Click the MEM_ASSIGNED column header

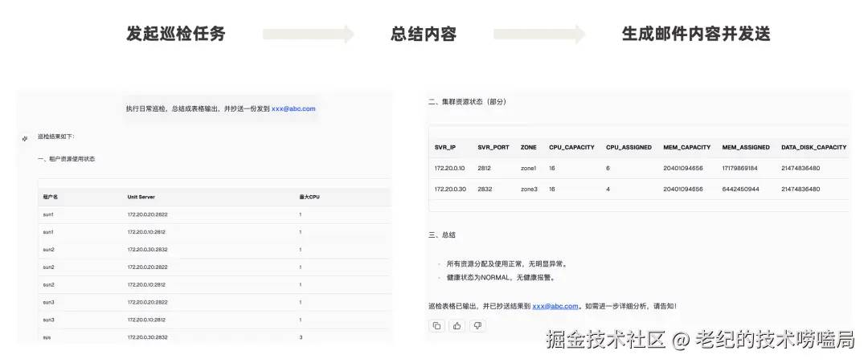pyautogui.click(x=746, y=147)
